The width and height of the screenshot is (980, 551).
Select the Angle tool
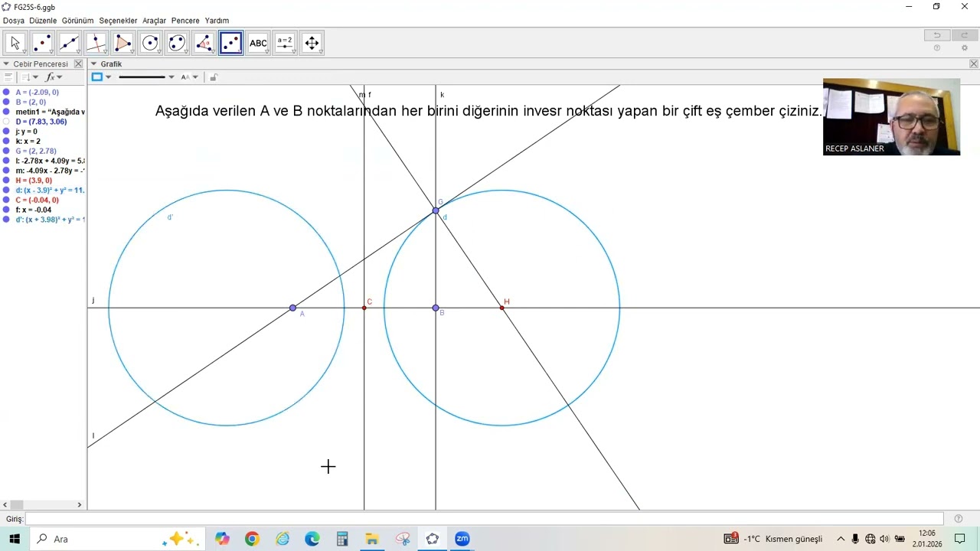(204, 43)
